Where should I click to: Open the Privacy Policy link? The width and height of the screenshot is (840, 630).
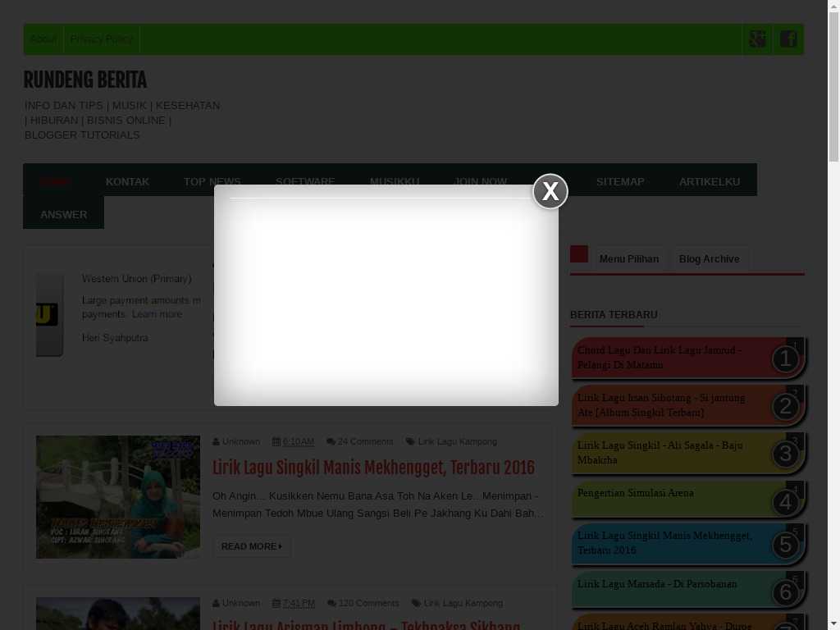101,39
